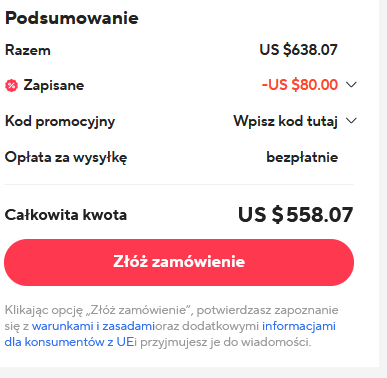Open 'informacjami dla konsumentów z UE' link
This screenshot has width=387, height=378.
point(170,334)
